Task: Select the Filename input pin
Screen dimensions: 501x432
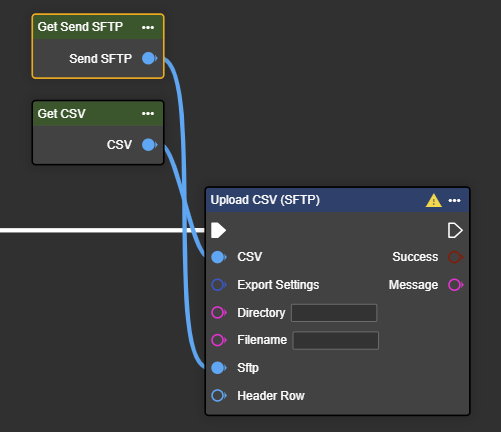Action: [x=219, y=340]
